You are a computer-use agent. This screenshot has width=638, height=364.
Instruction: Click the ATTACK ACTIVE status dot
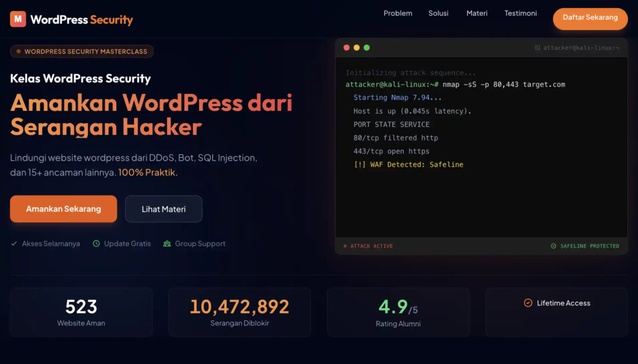[x=346, y=246]
